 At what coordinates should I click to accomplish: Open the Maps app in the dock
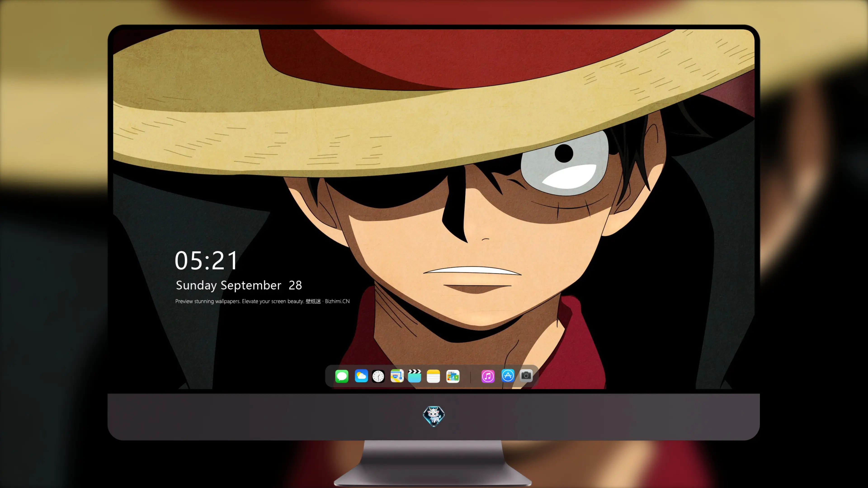[x=397, y=376]
